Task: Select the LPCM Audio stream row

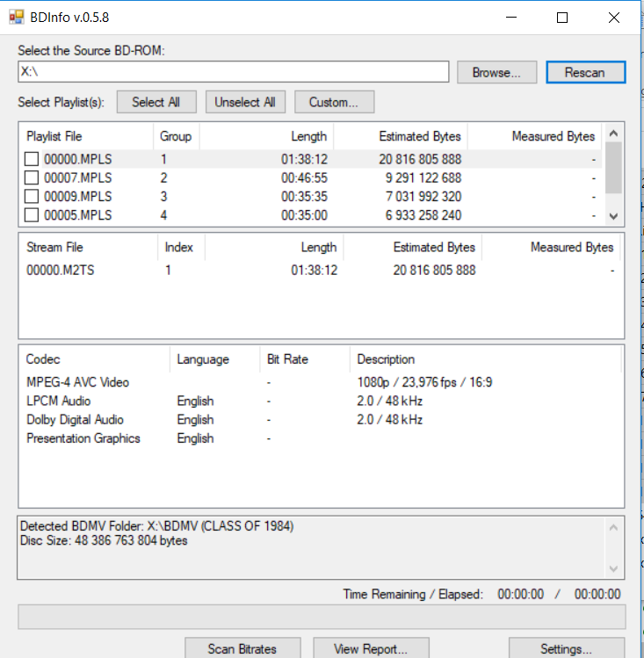Action: pyautogui.click(x=321, y=401)
